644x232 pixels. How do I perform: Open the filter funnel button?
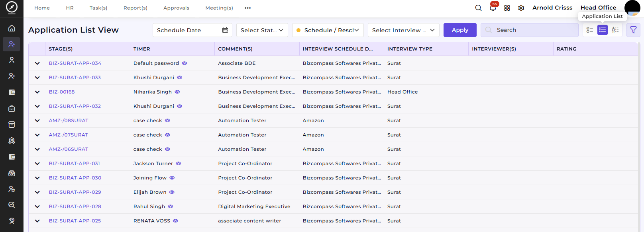[x=633, y=30]
